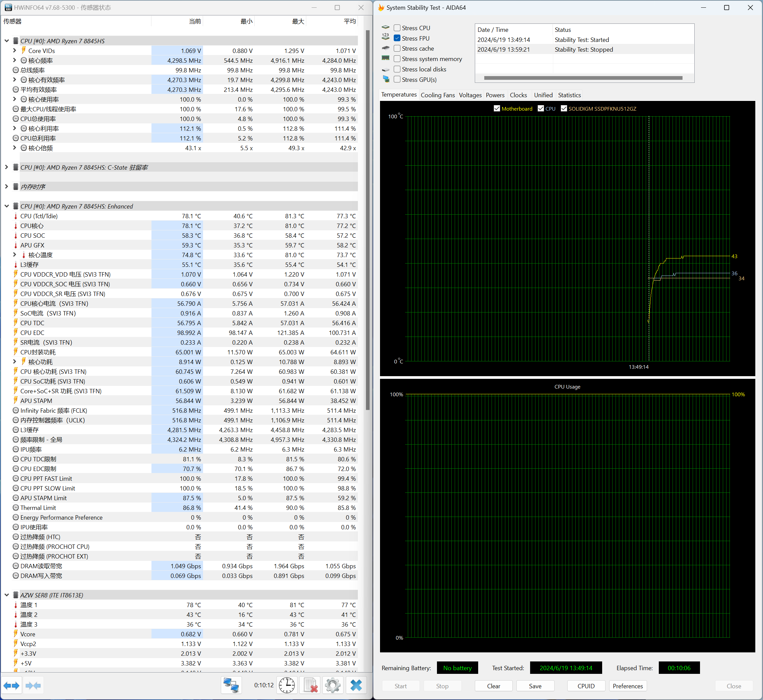Click the HWiNFO expand-view arrows icon
The height and width of the screenshot is (700, 763).
click(x=11, y=686)
